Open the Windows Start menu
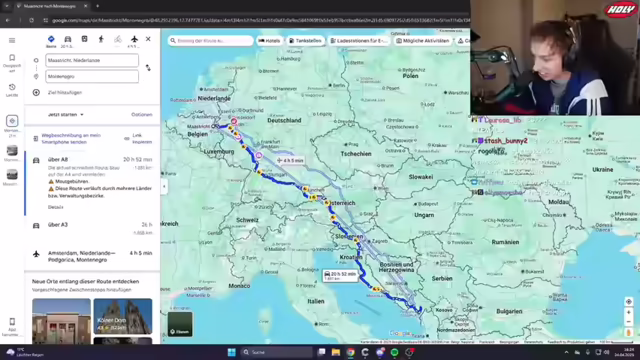Viewport: 640px width, 360px height. coord(231,352)
